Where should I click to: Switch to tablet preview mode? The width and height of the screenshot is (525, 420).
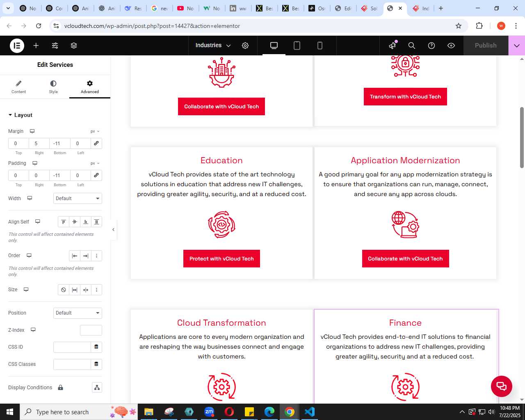297,46
